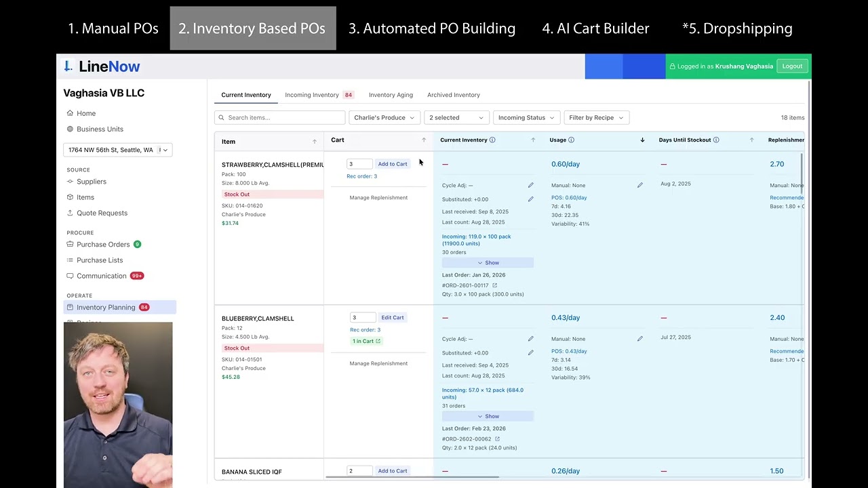
Task: Click STRAWBERRY,CLAMSHELL item name
Action: [x=273, y=165]
